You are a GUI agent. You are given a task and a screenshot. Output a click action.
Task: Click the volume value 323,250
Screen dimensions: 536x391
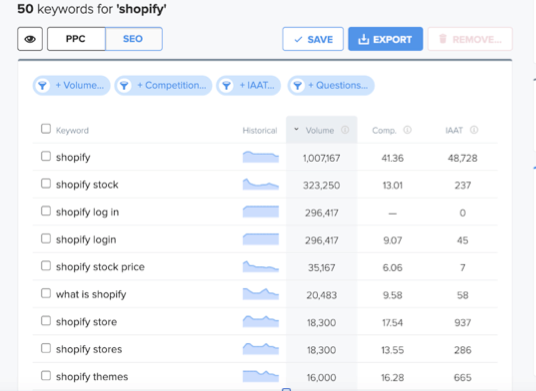click(x=321, y=186)
